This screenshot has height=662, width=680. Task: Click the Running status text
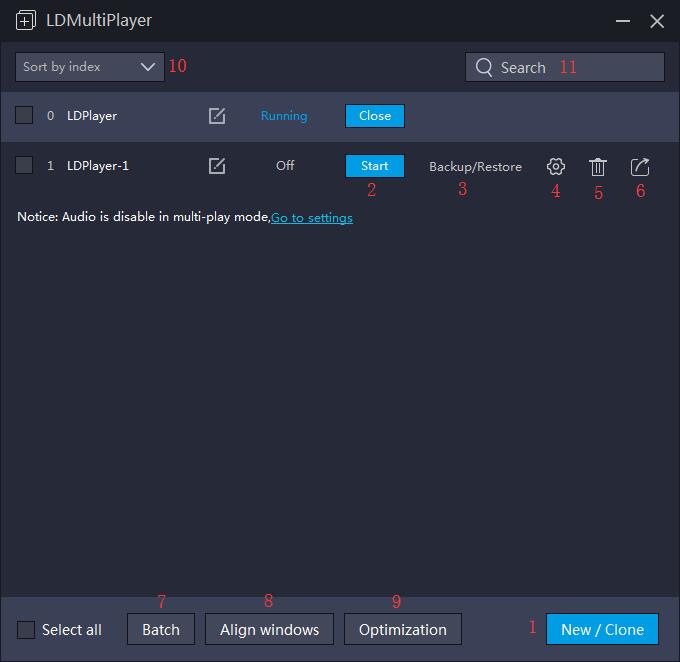pos(284,116)
